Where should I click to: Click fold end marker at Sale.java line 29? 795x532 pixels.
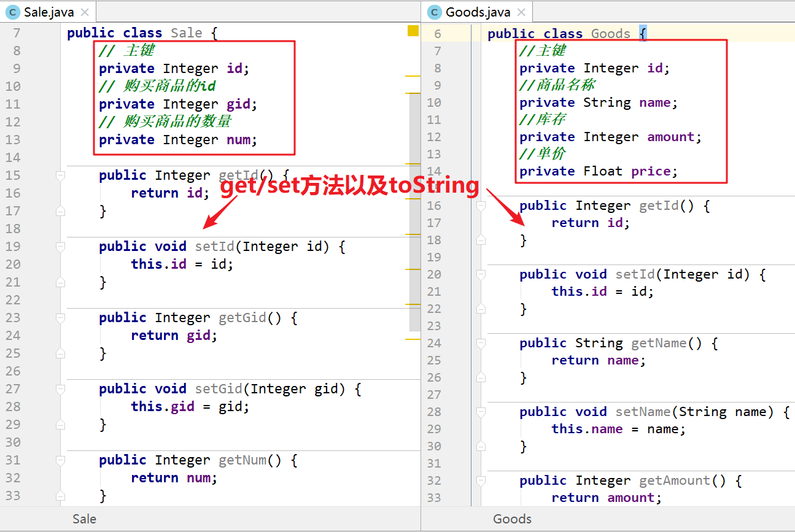[x=60, y=425]
